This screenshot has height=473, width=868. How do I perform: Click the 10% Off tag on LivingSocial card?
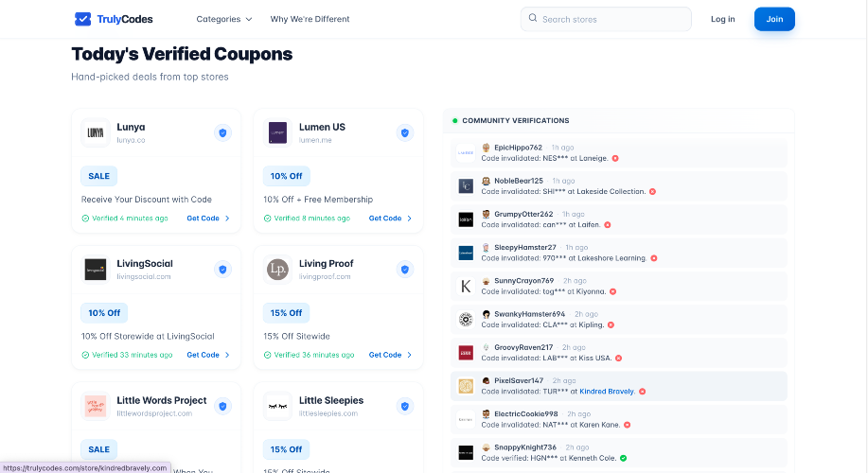pyautogui.click(x=104, y=312)
